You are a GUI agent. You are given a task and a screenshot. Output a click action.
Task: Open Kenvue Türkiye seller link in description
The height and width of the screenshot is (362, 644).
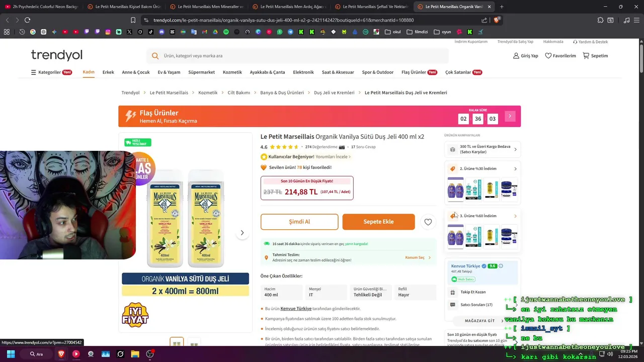[x=296, y=309]
